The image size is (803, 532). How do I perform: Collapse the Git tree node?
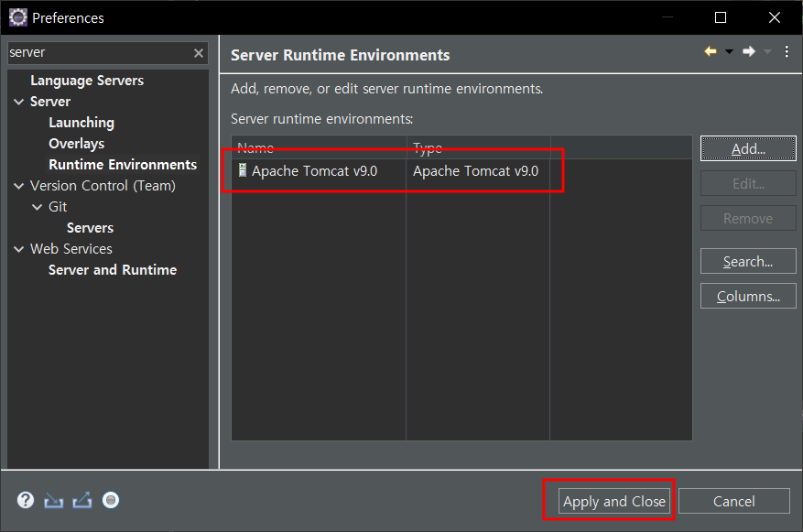pyautogui.click(x=38, y=207)
